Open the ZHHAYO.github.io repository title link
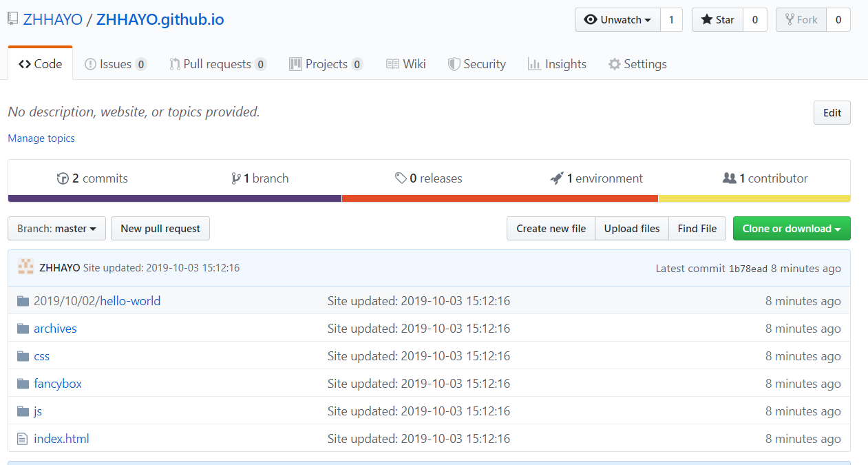Image resolution: width=868 pixels, height=465 pixels. [x=160, y=19]
